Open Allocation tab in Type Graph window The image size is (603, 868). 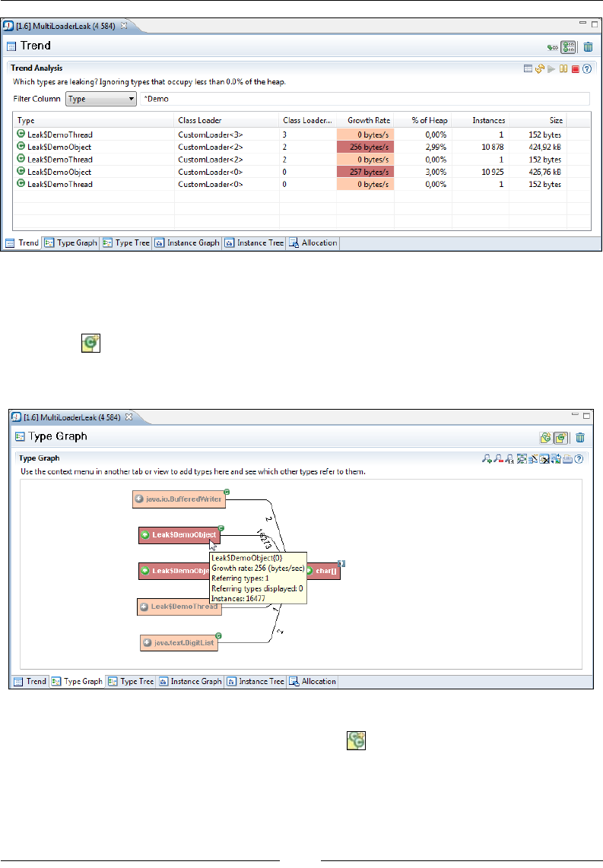pos(313,682)
